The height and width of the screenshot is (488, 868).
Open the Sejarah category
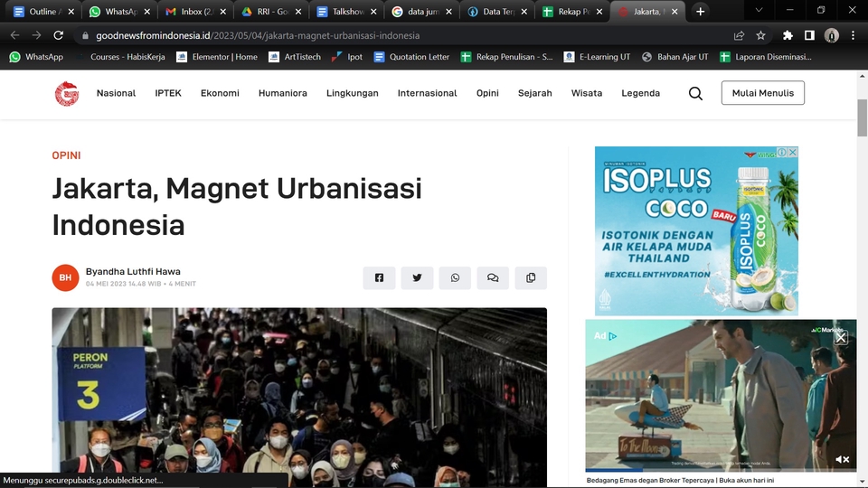pos(534,93)
